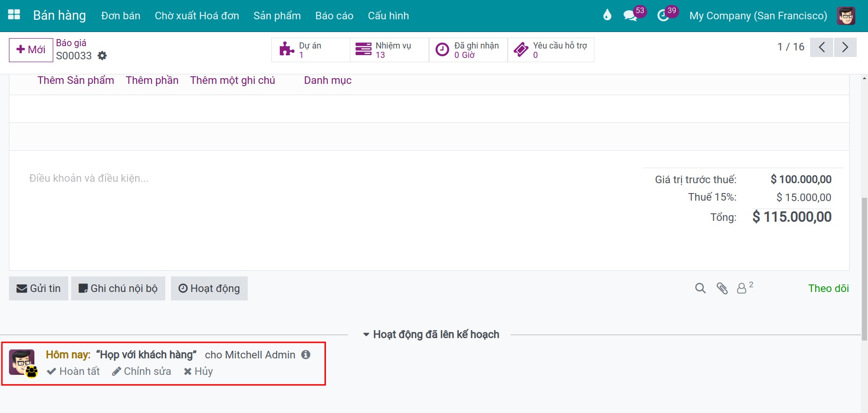Screen dimensions: 868x413
Task: Open the Yêu cầu hỗ trợ button
Action: [551, 50]
